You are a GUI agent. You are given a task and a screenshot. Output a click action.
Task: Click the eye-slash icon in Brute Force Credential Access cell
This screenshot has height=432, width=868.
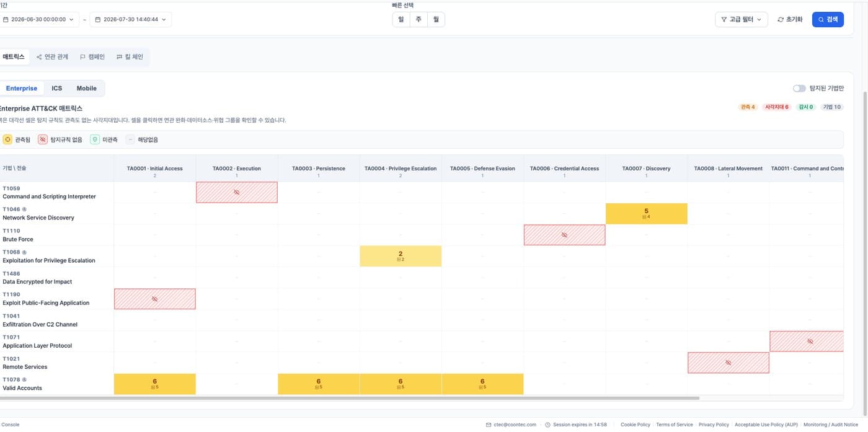pyautogui.click(x=564, y=235)
